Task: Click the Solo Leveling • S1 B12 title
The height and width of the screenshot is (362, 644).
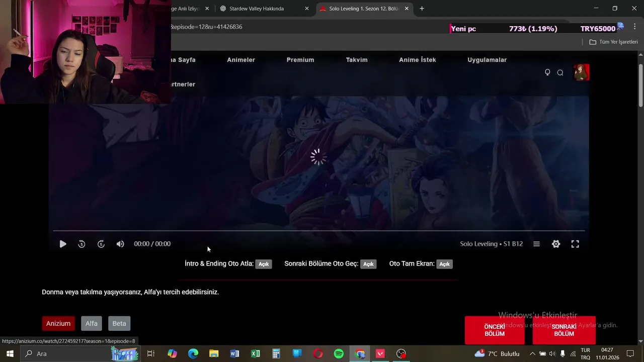Action: pyautogui.click(x=491, y=244)
